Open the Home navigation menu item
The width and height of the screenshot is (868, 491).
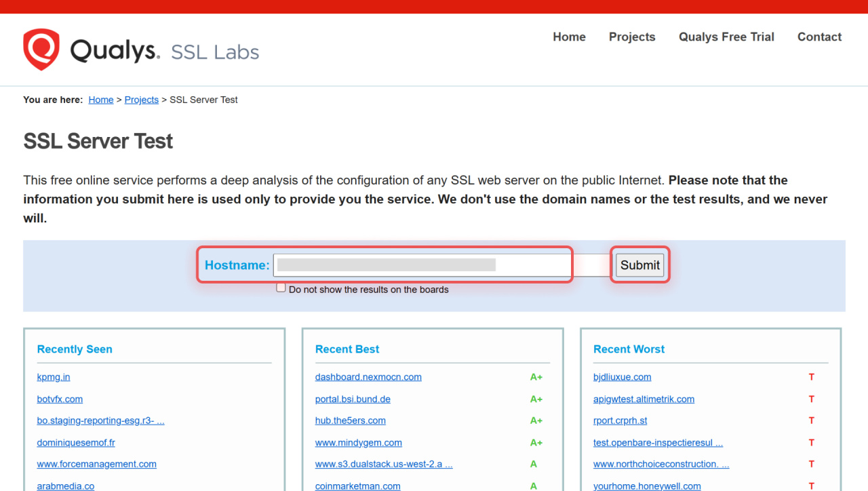569,37
